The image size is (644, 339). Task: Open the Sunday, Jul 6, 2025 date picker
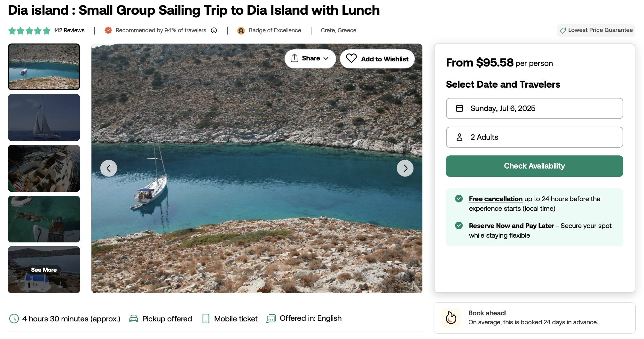coord(534,108)
